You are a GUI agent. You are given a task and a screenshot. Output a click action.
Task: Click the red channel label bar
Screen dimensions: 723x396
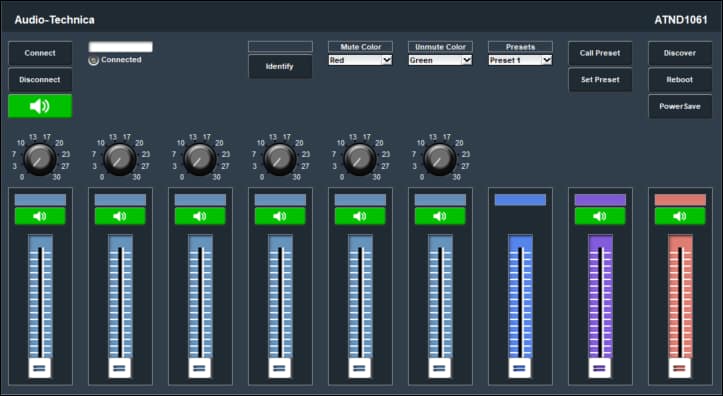680,200
